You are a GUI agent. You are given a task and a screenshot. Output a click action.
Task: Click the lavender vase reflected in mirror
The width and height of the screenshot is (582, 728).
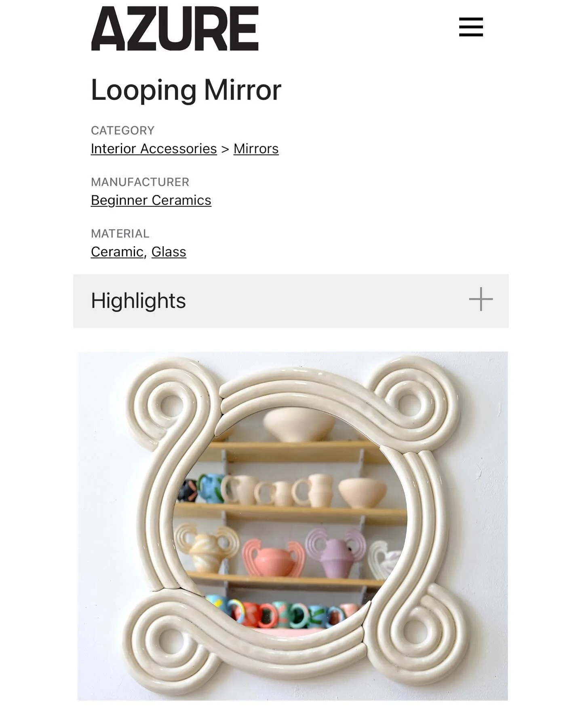pos(335,552)
